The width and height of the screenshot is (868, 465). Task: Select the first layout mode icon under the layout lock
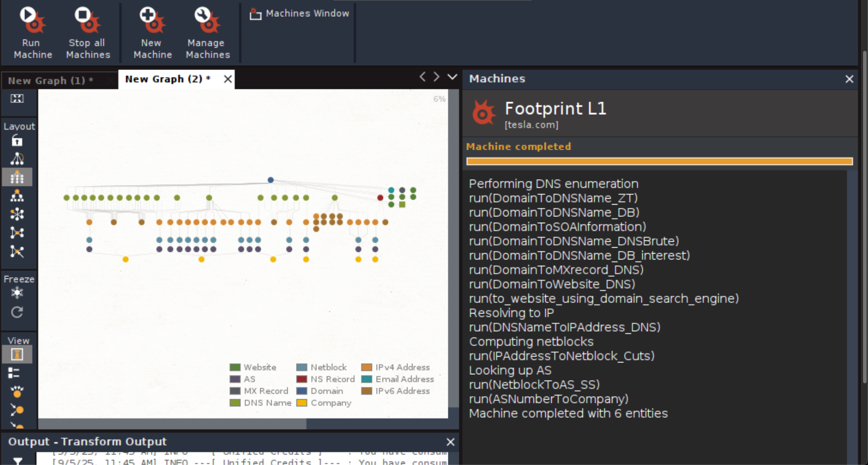click(x=17, y=159)
